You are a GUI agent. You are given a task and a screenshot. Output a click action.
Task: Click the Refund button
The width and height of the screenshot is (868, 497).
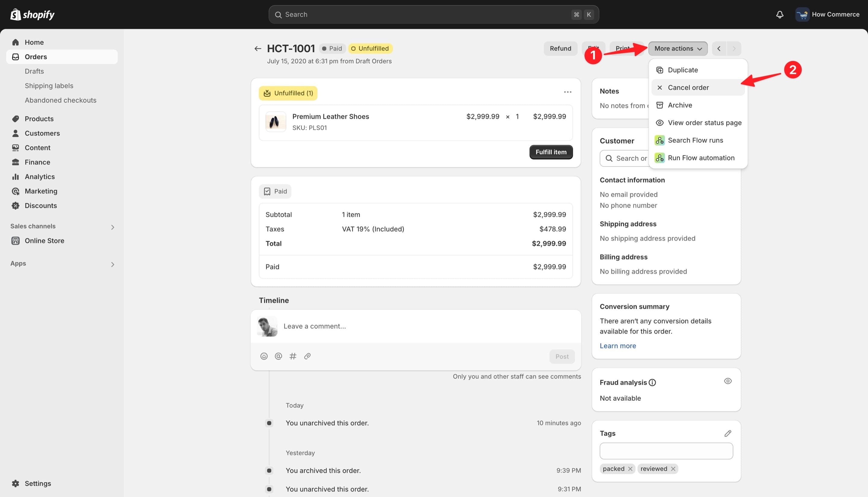coord(560,49)
